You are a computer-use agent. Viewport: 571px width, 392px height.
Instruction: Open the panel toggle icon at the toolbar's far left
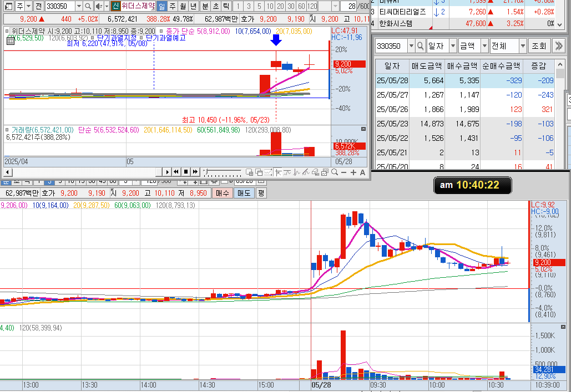pos(9,6)
